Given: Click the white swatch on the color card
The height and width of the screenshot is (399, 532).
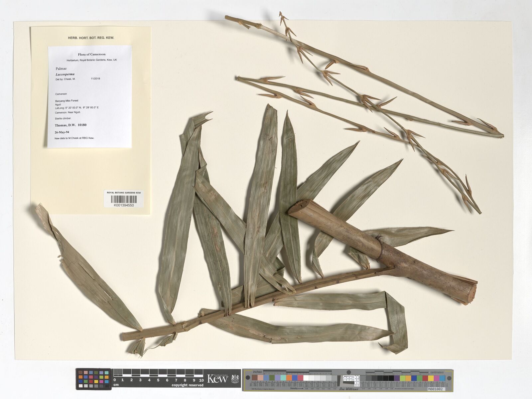Looking at the screenshot, I should point(306,378).
